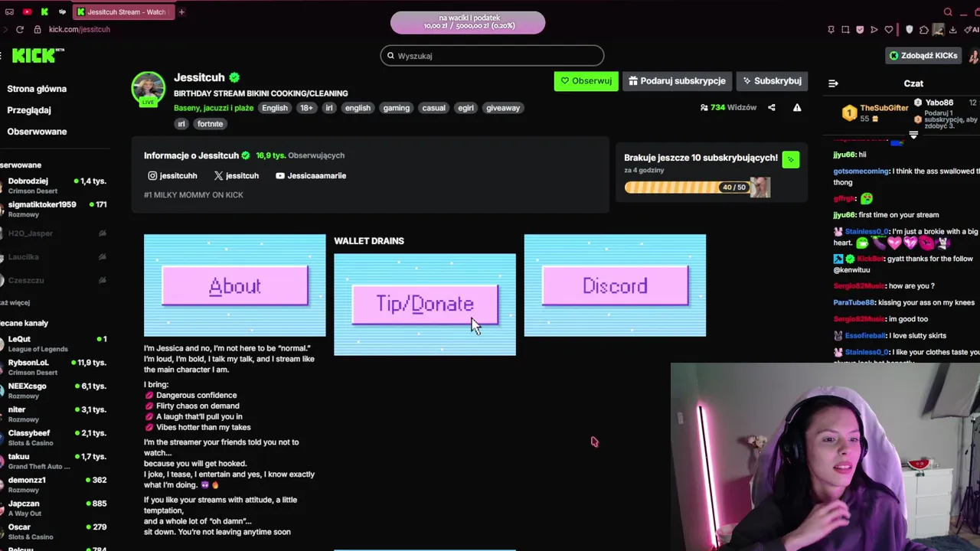This screenshot has height=551, width=980.
Task: Click the Tip/Donate panel image
Action: 425,304
